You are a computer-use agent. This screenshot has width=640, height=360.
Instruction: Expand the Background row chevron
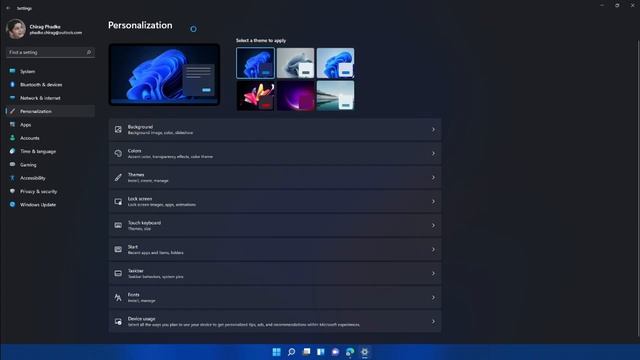433,129
